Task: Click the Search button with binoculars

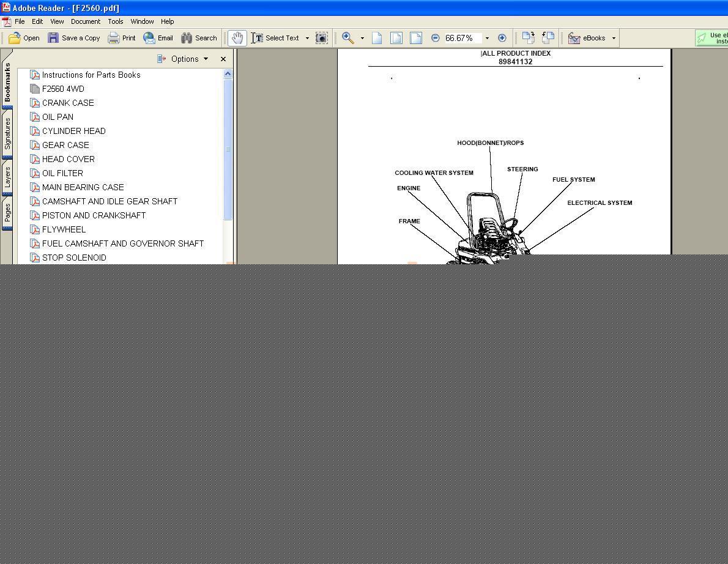Action: pos(199,38)
